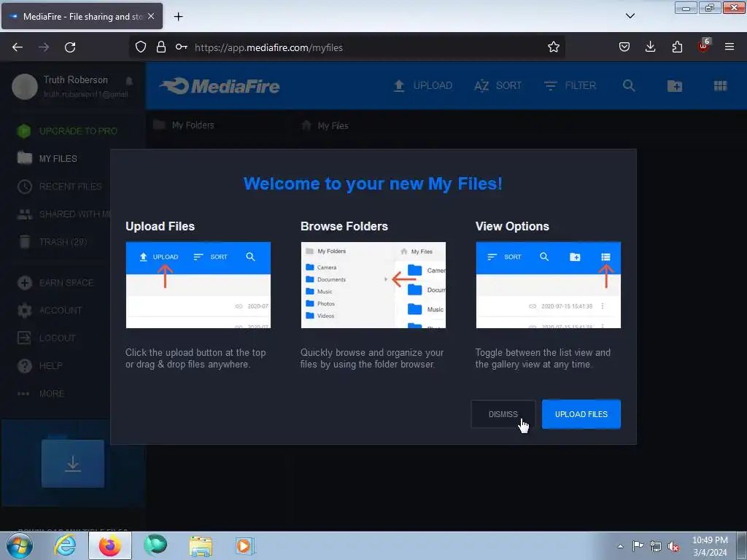
Task: Open the Firefox hamburger menu
Action: (x=729, y=47)
